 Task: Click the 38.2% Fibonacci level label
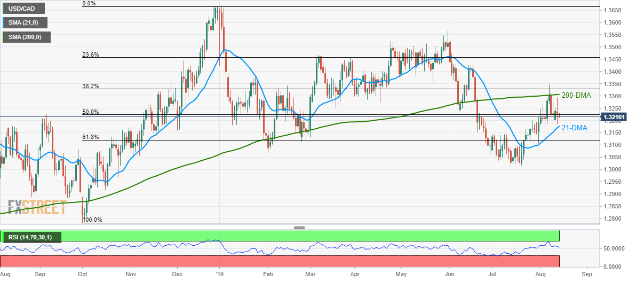click(x=90, y=86)
